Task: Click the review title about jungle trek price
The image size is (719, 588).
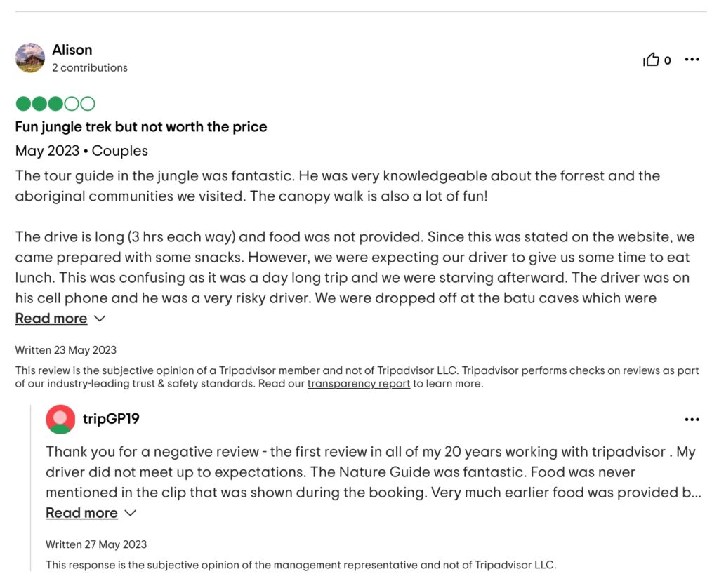Action: 140,126
